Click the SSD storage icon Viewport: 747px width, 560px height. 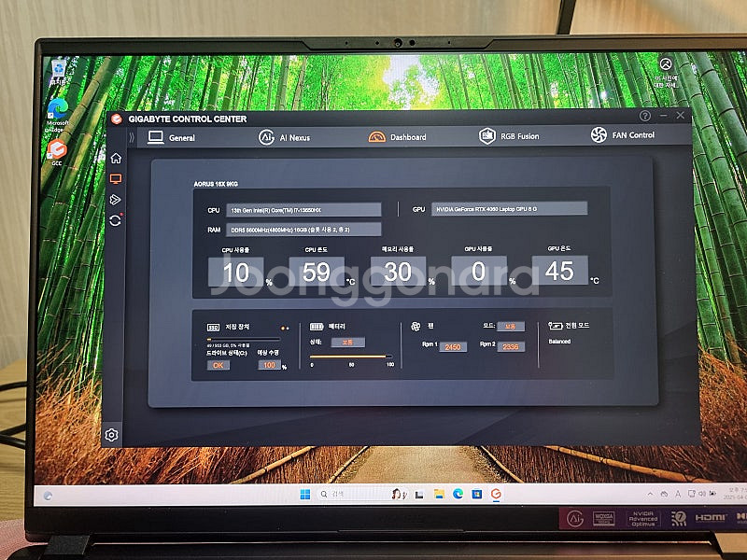point(213,328)
